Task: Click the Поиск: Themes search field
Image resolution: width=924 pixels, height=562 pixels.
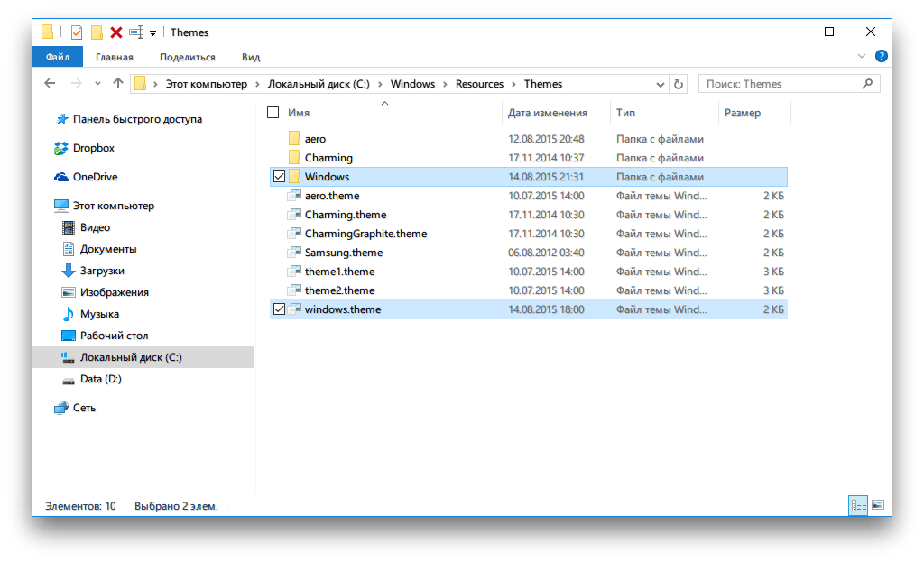Action: (x=780, y=84)
